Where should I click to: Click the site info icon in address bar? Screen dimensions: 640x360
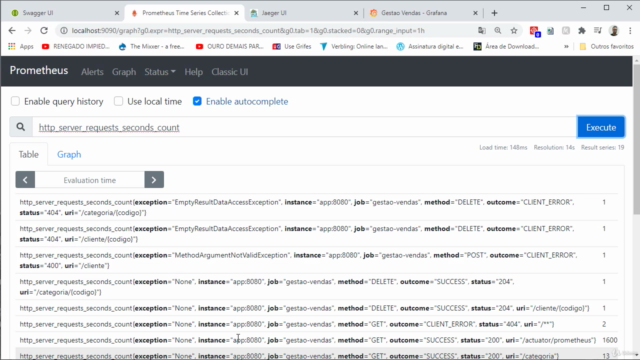coord(64,31)
